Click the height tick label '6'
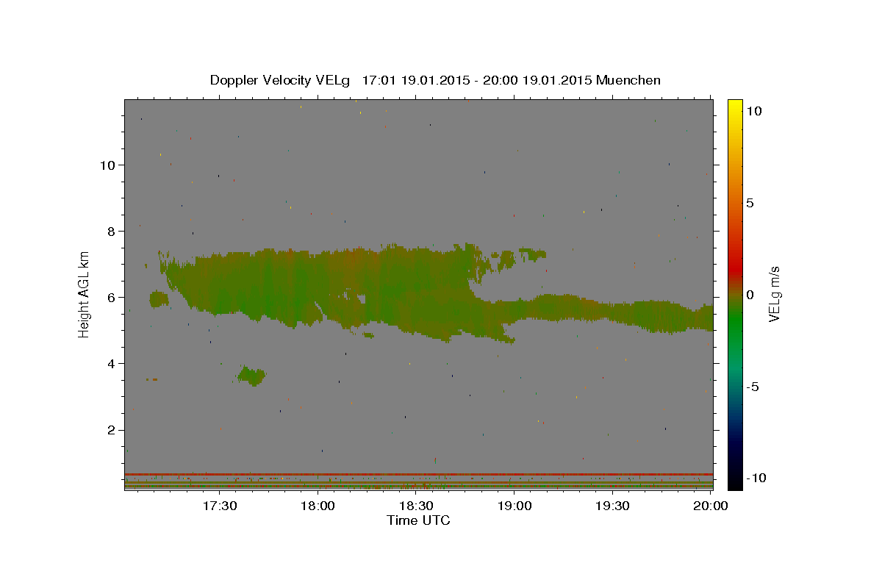Image resolution: width=882 pixels, height=588 pixels. click(112, 297)
